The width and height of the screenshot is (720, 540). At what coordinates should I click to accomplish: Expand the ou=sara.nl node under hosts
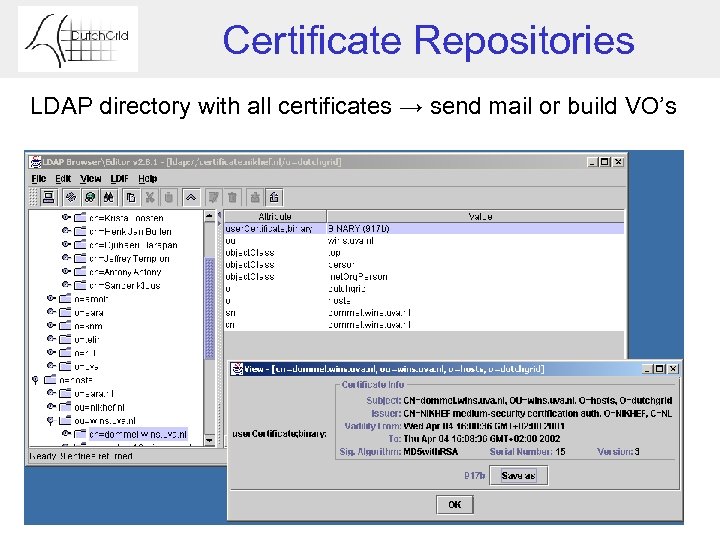coord(51,393)
